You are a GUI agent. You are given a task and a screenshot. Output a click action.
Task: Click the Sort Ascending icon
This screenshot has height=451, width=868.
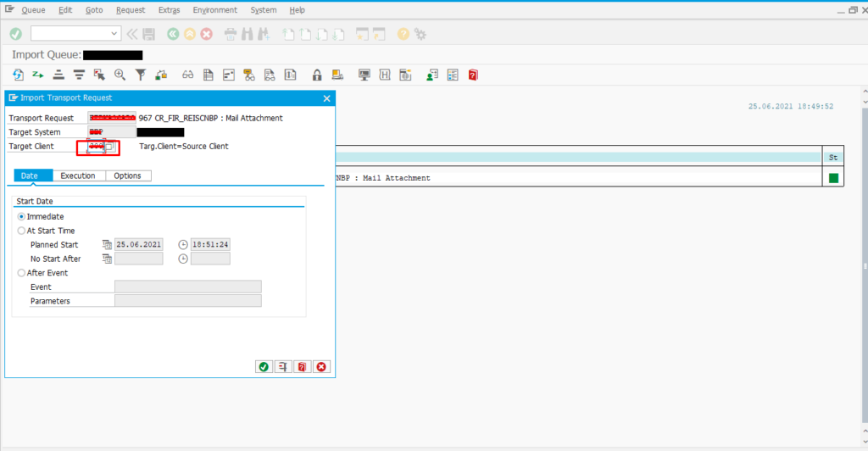pyautogui.click(x=58, y=75)
